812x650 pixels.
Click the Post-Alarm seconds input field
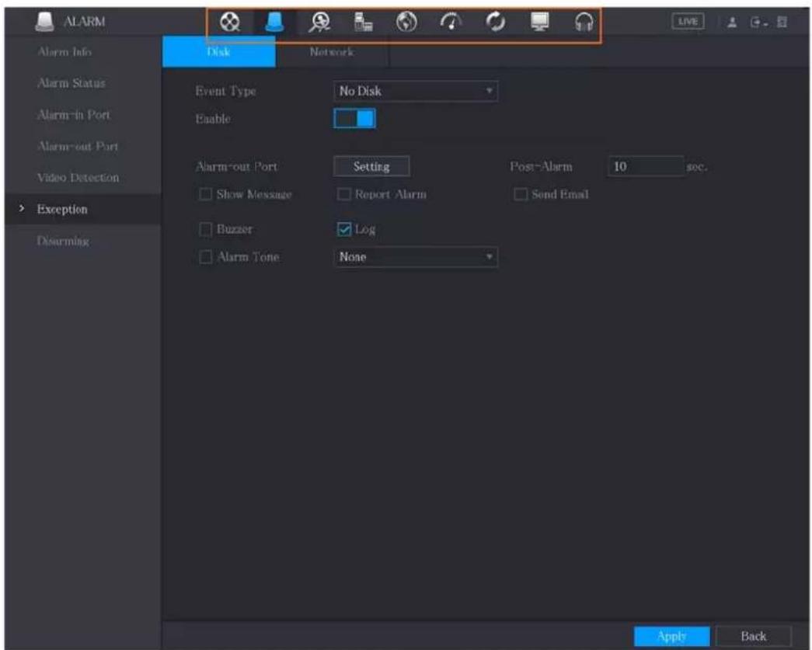point(645,167)
